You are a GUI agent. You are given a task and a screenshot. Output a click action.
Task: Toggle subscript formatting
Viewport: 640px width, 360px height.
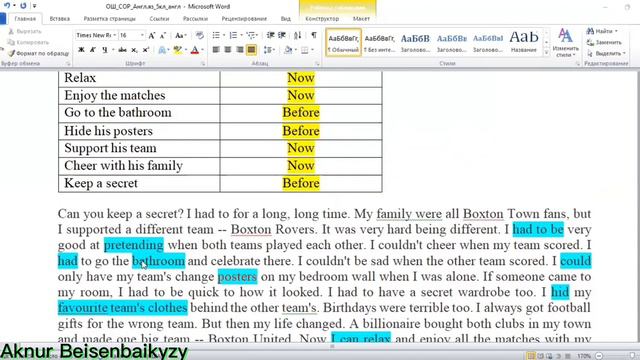(x=134, y=50)
